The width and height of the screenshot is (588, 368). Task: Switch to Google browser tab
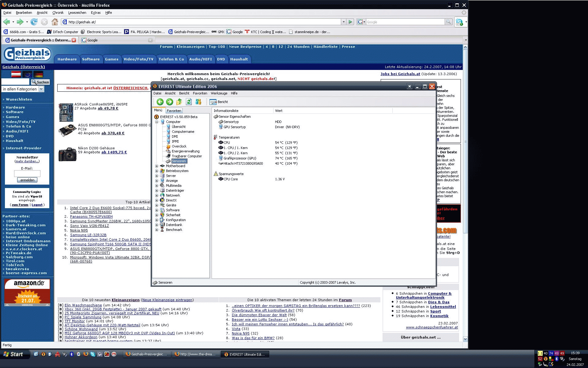tap(116, 40)
